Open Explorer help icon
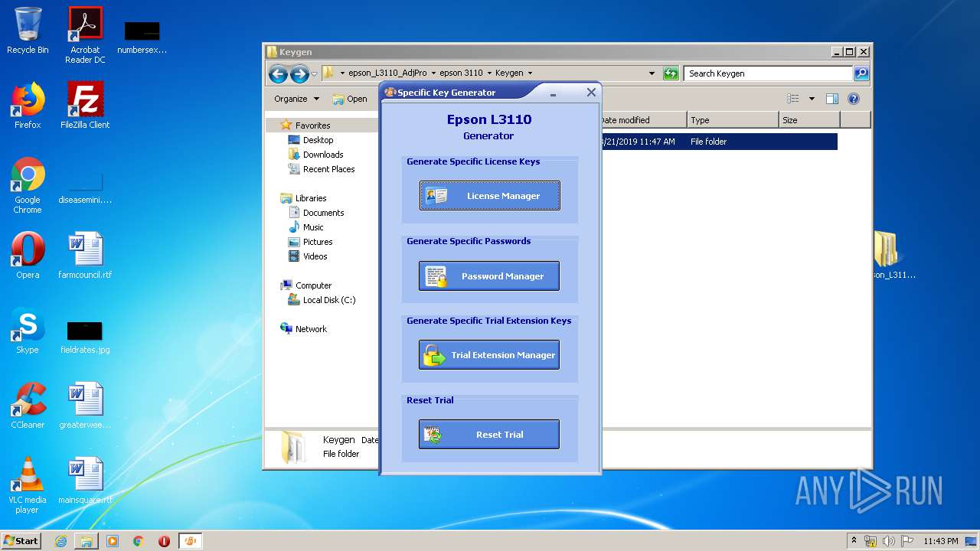 click(854, 99)
